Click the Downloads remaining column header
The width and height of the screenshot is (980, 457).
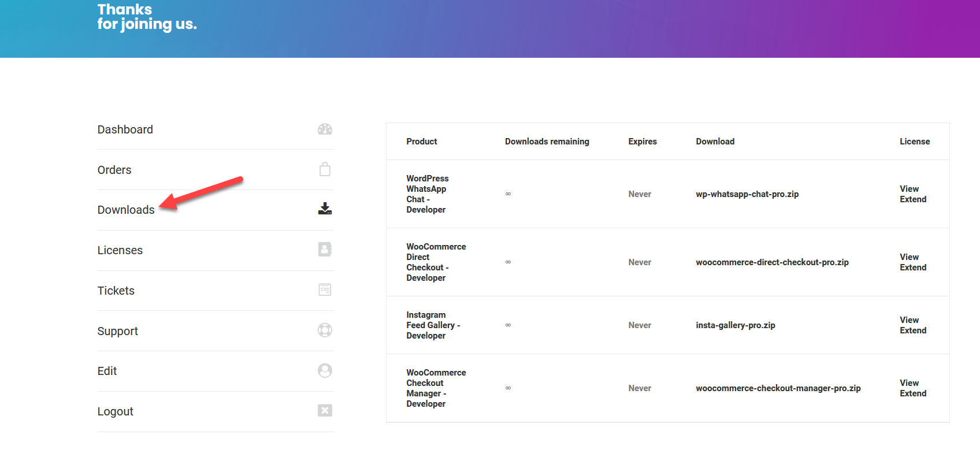(547, 142)
